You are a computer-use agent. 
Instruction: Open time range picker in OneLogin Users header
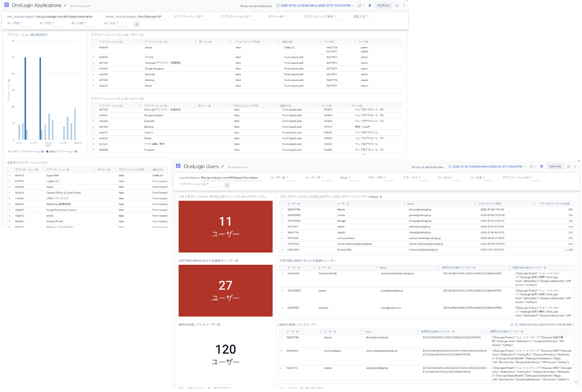click(x=487, y=167)
